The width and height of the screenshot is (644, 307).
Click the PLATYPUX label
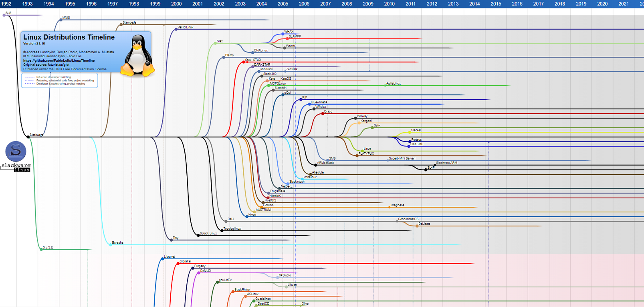coord(366,154)
